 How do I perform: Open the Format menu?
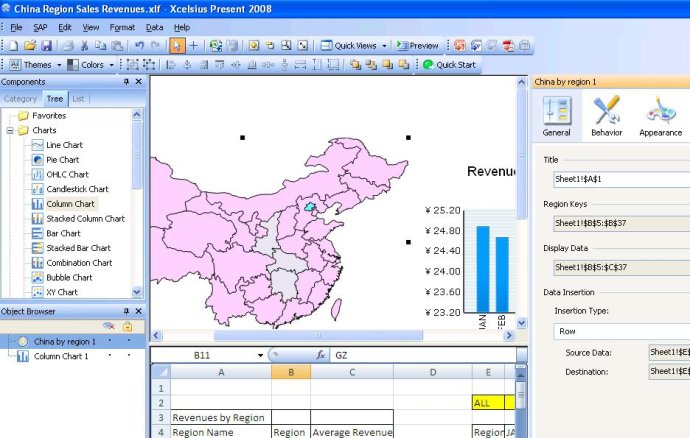click(122, 27)
